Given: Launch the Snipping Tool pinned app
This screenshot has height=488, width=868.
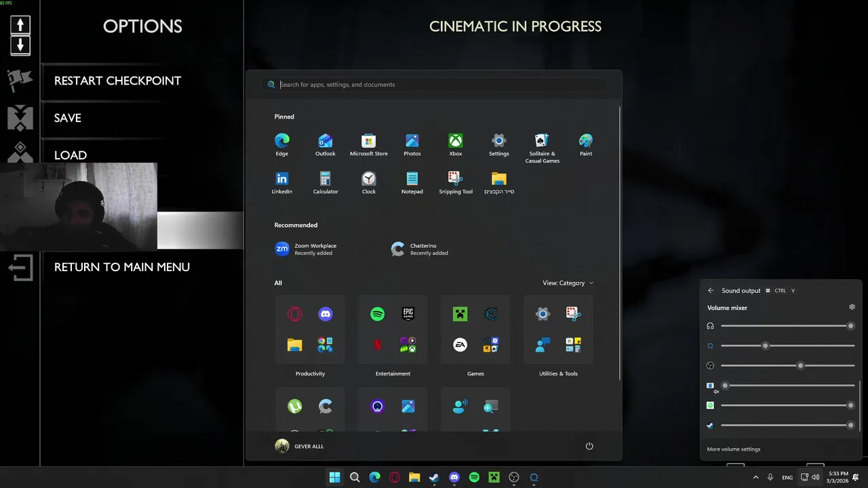Looking at the screenshot, I should tap(456, 182).
